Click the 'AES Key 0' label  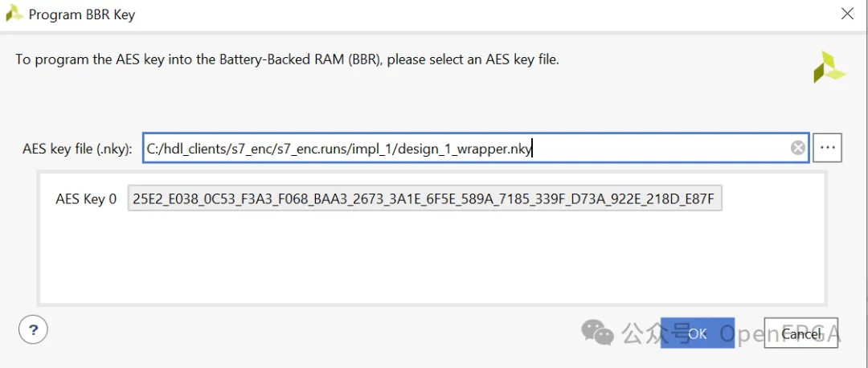[86, 199]
